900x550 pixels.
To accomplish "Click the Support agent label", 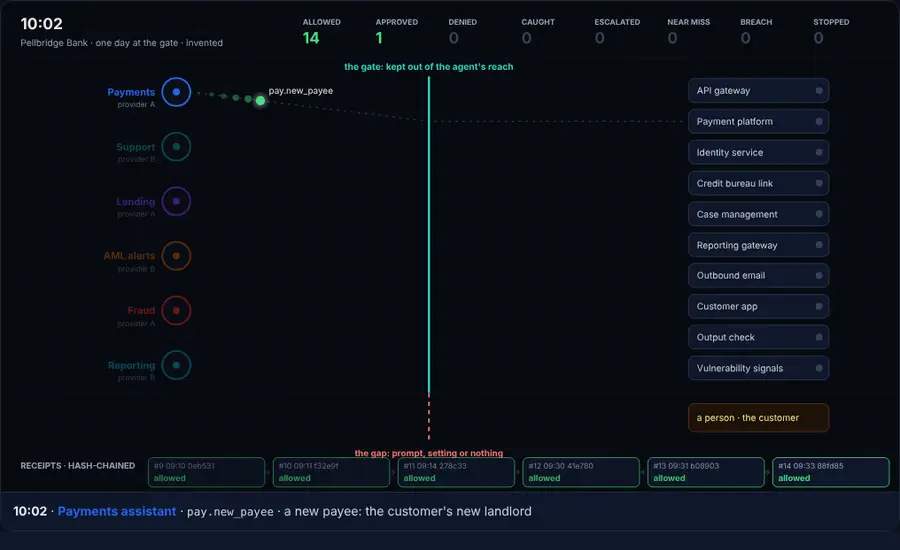I will point(135,147).
